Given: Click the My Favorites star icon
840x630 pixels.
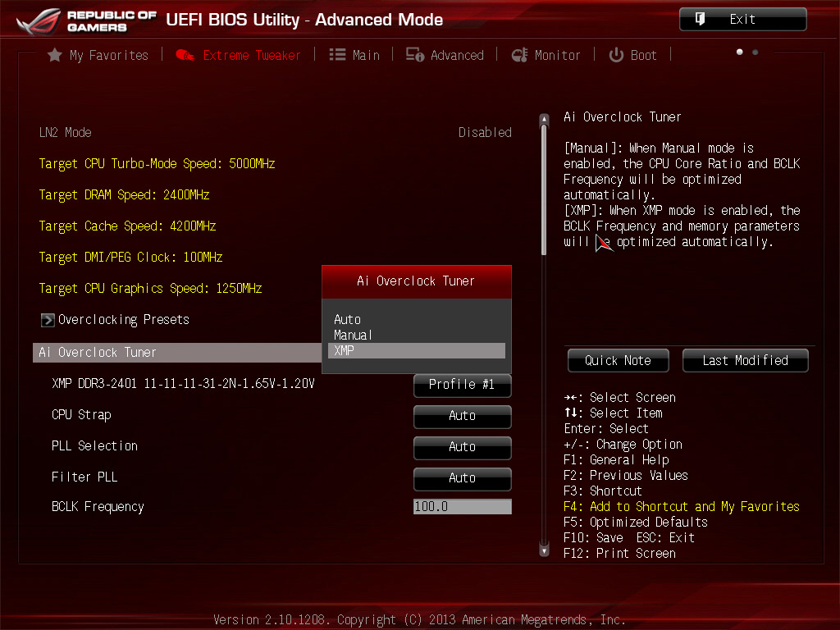Looking at the screenshot, I should pyautogui.click(x=55, y=55).
